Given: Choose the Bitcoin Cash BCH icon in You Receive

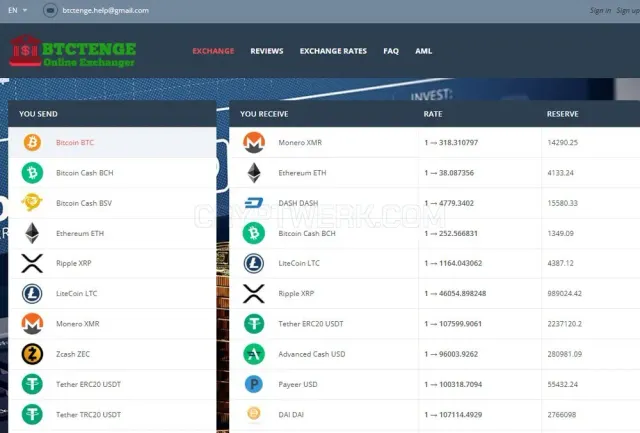Looking at the screenshot, I should tap(254, 233).
